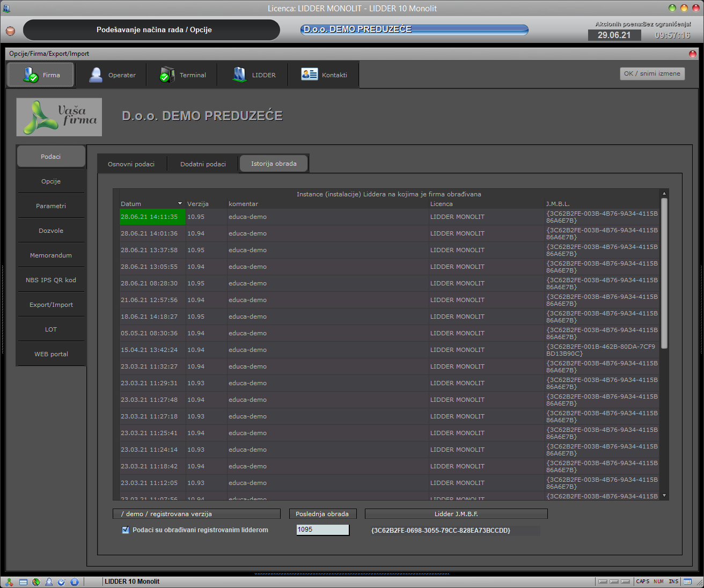The width and height of the screenshot is (704, 588).
Task: Open WEB portal in the side menu
Action: 51,354
